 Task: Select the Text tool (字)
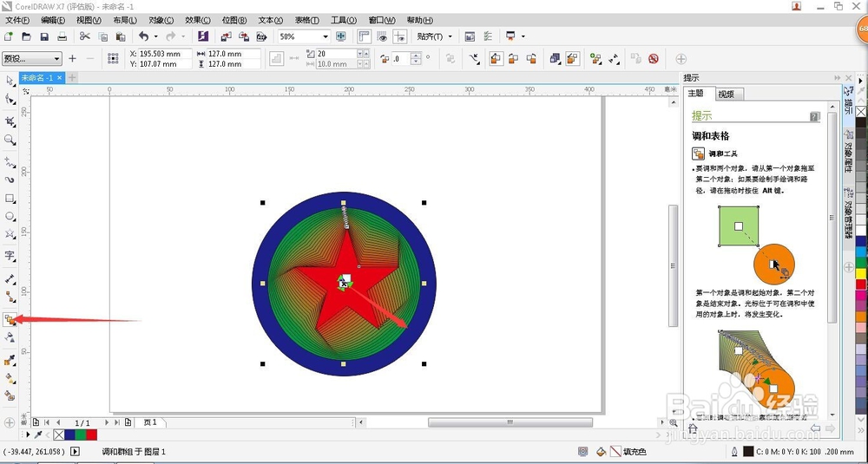point(10,256)
